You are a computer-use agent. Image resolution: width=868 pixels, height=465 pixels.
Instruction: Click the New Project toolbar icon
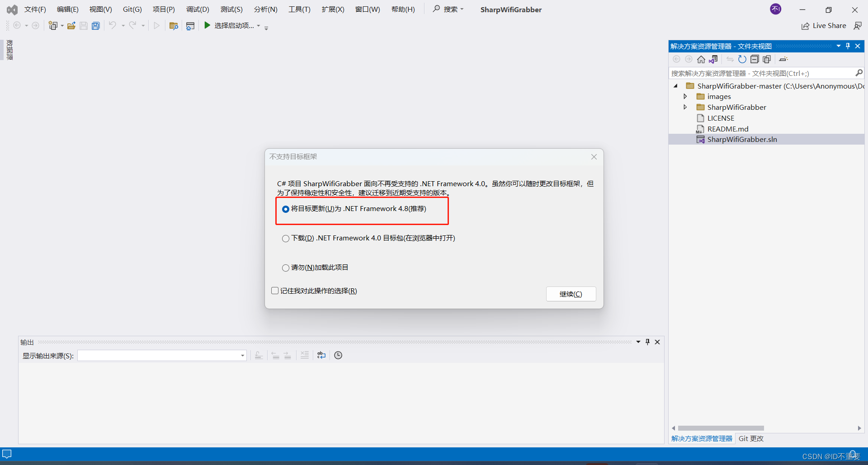tap(53, 26)
